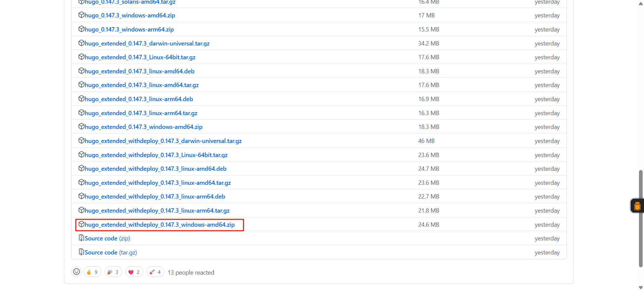Click package icon of withdeploy darwin-universal.tar.gz
The image size is (644, 291).
click(81, 141)
